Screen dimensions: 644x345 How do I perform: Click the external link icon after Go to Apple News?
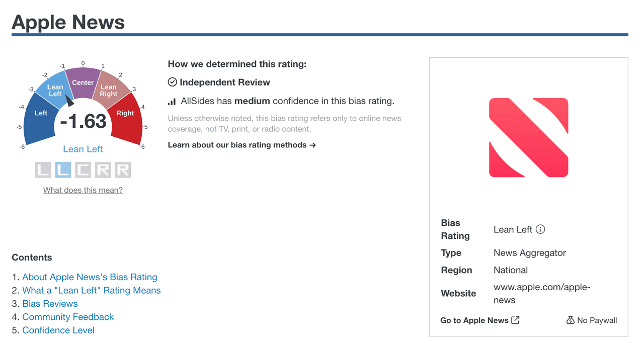(x=515, y=320)
